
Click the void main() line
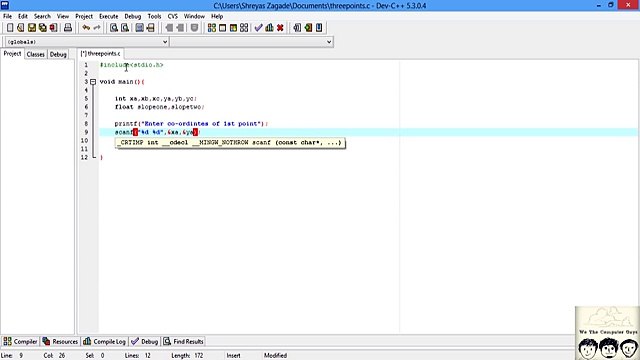coord(122,82)
